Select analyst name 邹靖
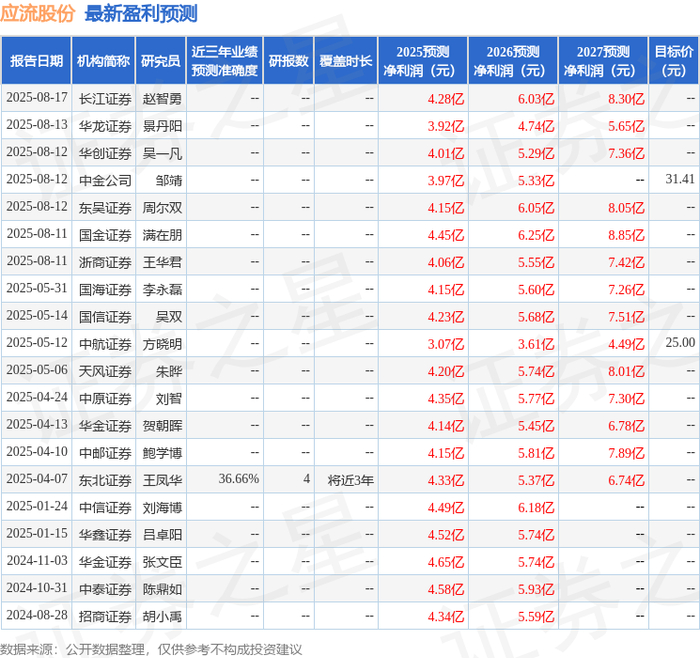Screen dimensions: 700x658 (x=169, y=180)
